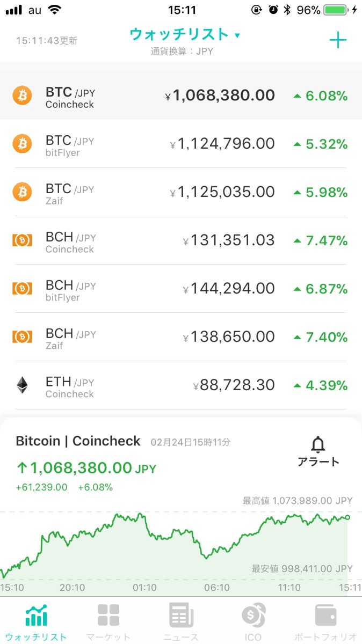Tap the 4.39% change for ETH
This screenshot has width=362, height=644.
[x=321, y=385]
